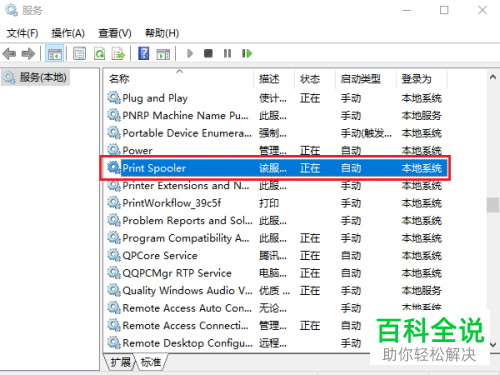Click the gear icon beside Print Spooler

click(x=114, y=168)
